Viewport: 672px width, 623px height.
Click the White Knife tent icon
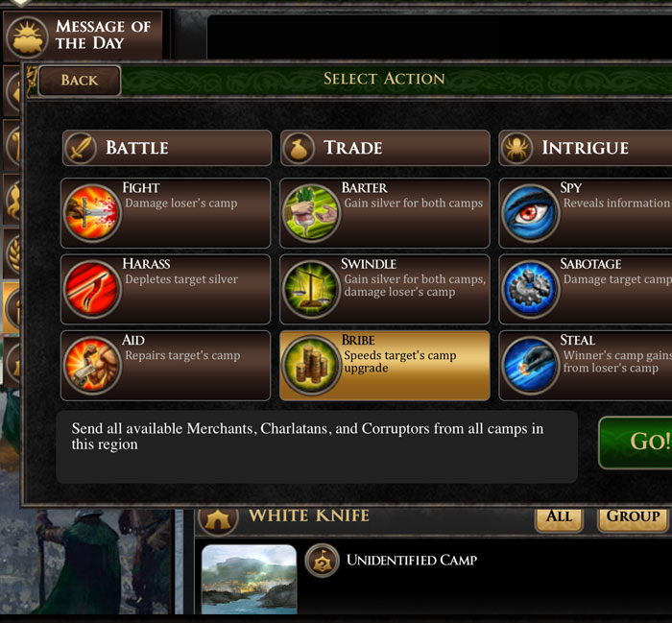(x=218, y=519)
